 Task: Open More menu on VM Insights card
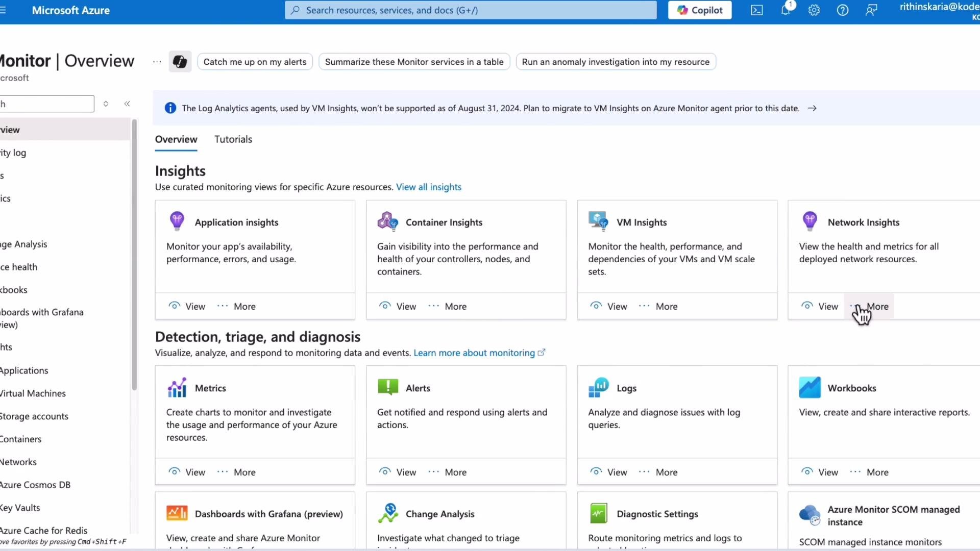click(x=658, y=306)
